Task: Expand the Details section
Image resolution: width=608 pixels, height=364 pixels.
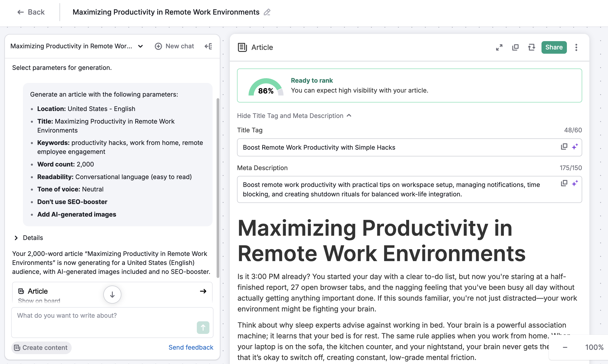Action: (16, 238)
